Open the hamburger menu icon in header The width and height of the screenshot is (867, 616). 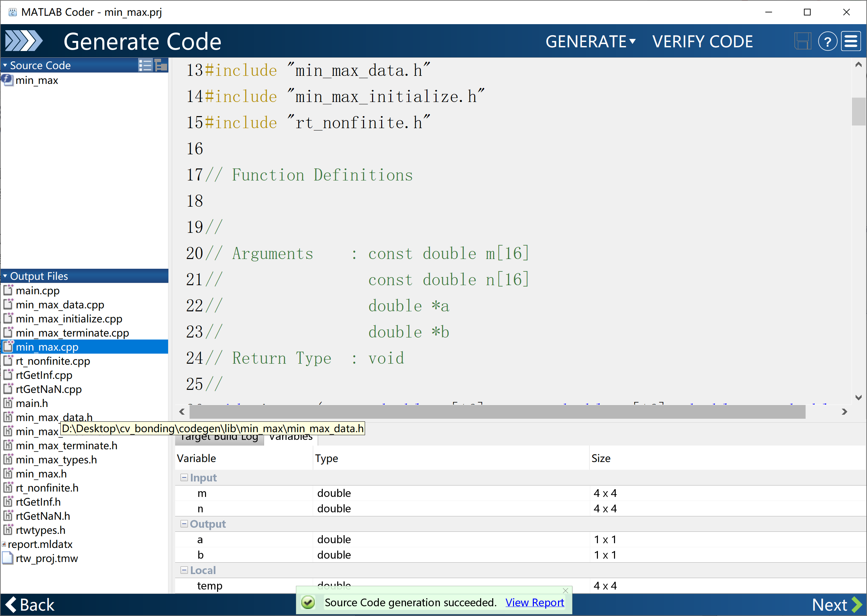[851, 41]
